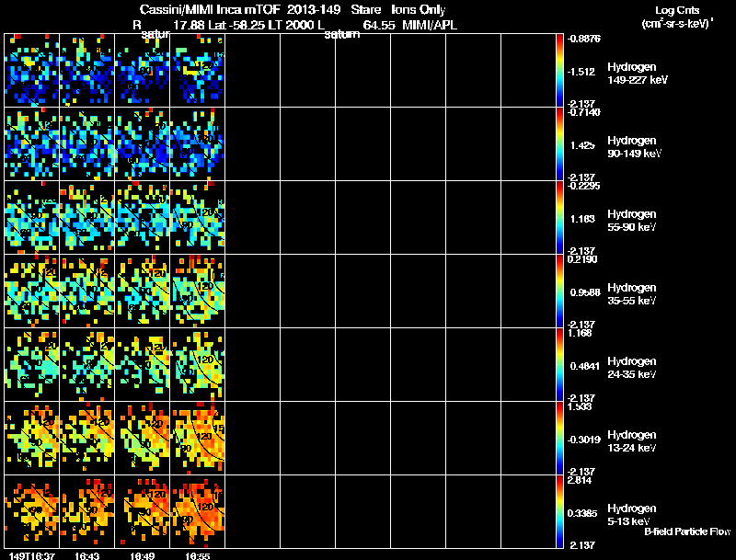The image size is (736, 560).
Task: Click the 'Lat -58.25' header value
Action: click(x=235, y=26)
